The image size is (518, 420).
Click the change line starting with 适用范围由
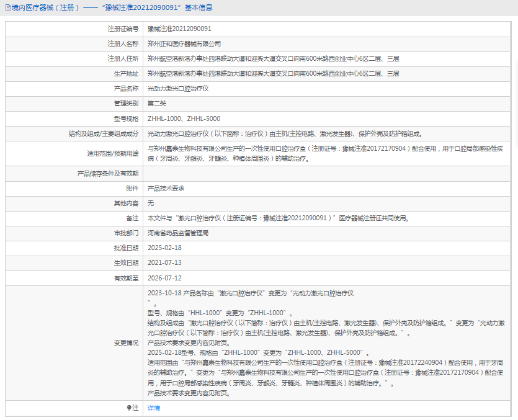click(x=326, y=373)
